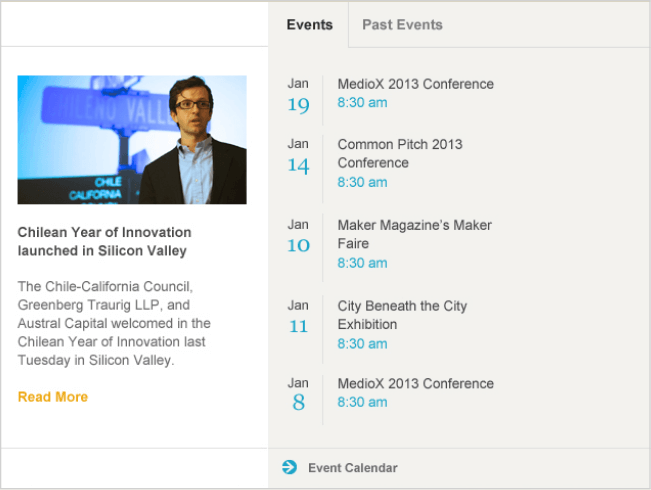Image resolution: width=651 pixels, height=490 pixels.
Task: Open the Read More link
Action: pos(53,397)
